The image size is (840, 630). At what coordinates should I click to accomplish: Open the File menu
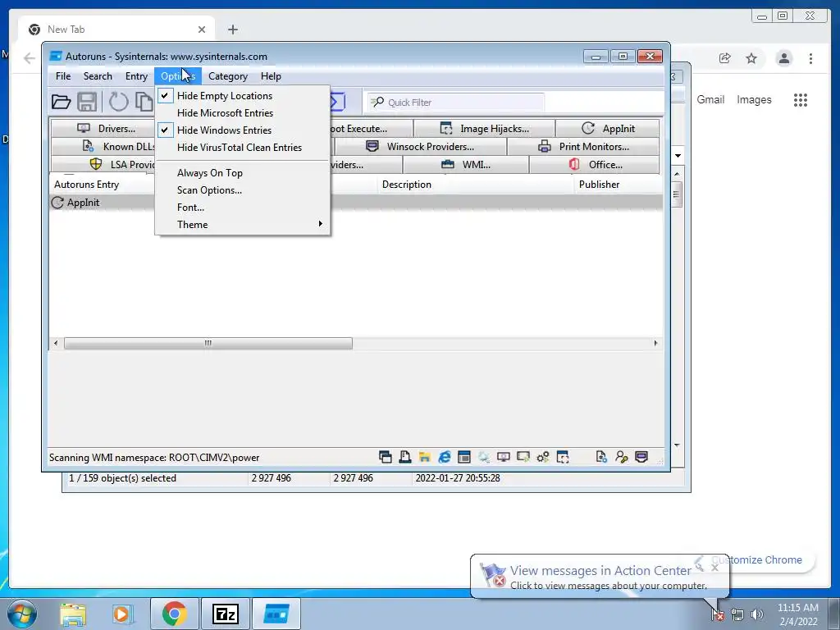[63, 76]
